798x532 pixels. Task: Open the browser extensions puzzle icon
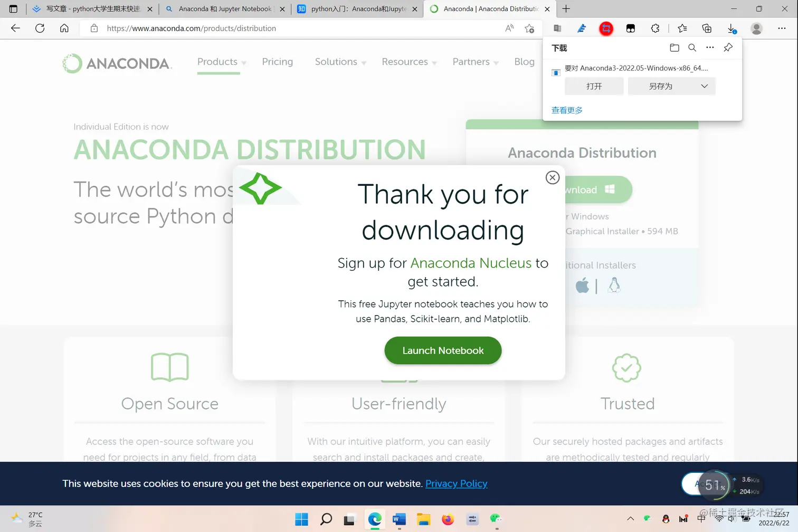click(x=655, y=28)
